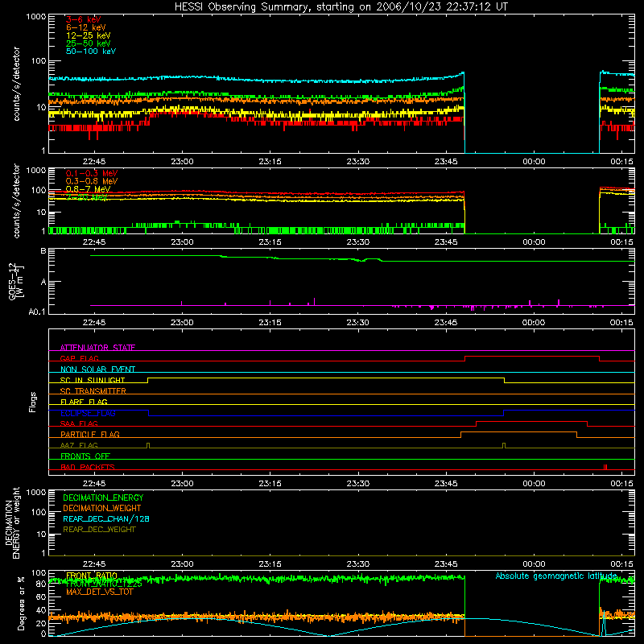Click the olive flag label below PARTICLE_FLAG
Viewport: 644px width, 644px height.
tap(79, 445)
